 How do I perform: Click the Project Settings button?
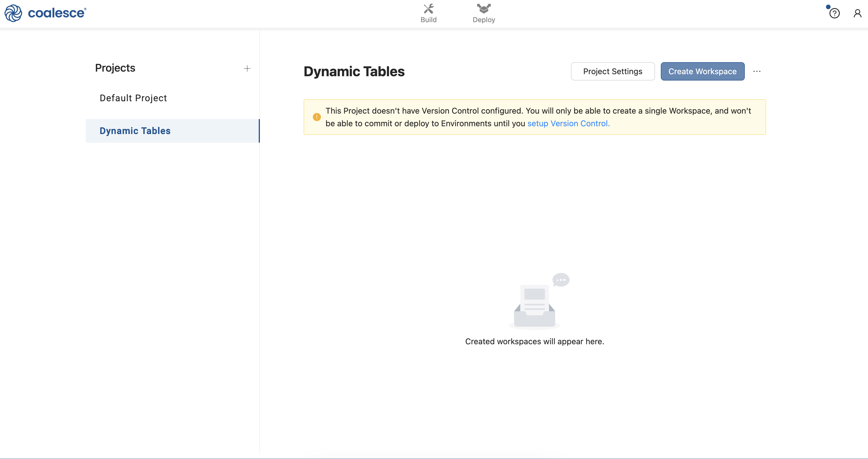(x=612, y=71)
